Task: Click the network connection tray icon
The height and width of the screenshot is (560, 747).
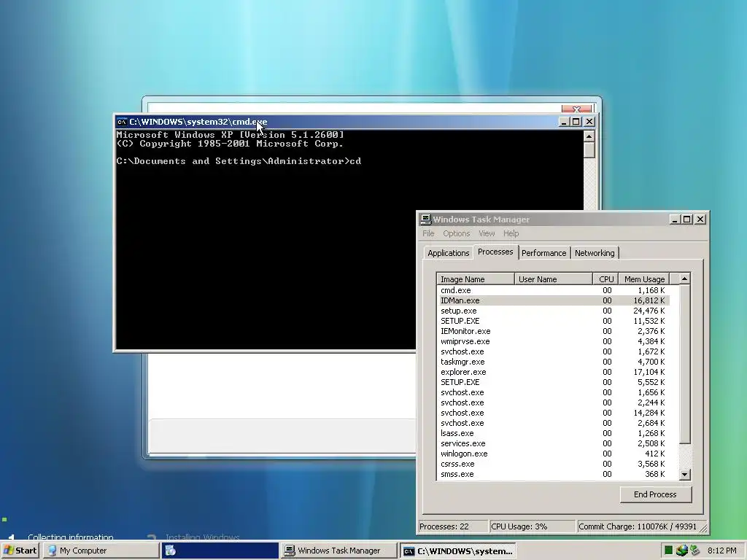Action: click(x=695, y=551)
